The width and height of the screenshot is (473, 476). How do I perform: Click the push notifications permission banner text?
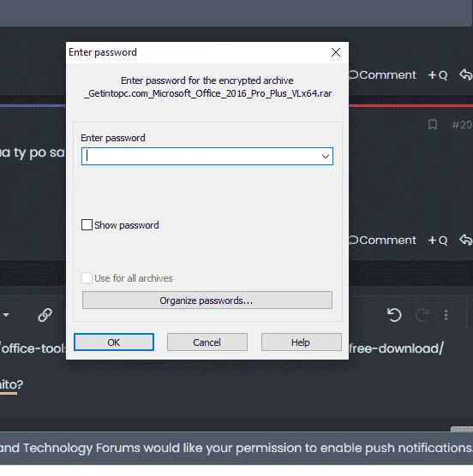click(x=236, y=448)
